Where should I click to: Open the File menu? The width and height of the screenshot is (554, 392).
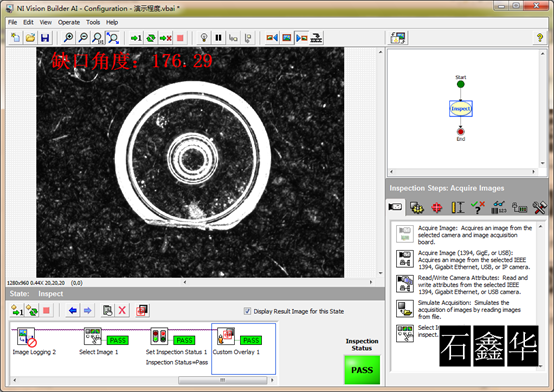12,22
